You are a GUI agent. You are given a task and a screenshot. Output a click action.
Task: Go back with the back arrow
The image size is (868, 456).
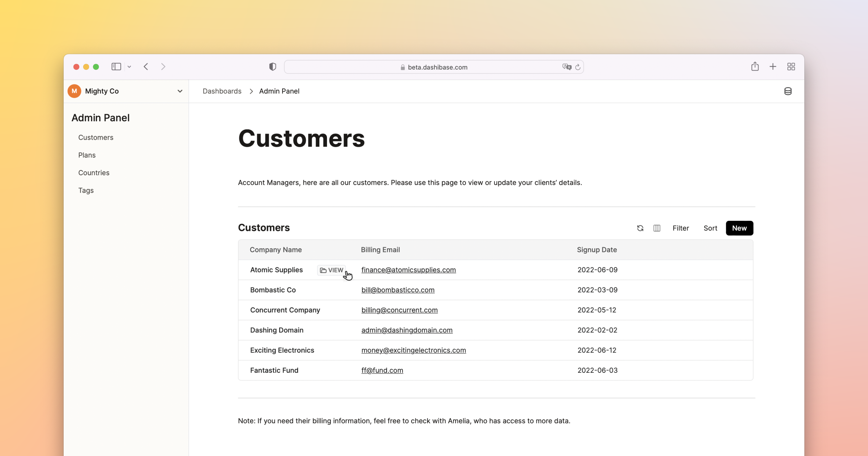coord(146,67)
